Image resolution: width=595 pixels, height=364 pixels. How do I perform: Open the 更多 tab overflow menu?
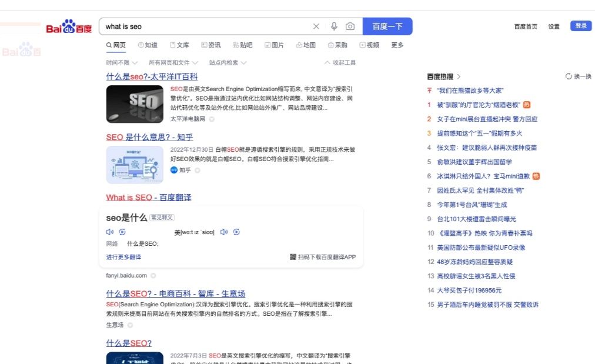397,45
